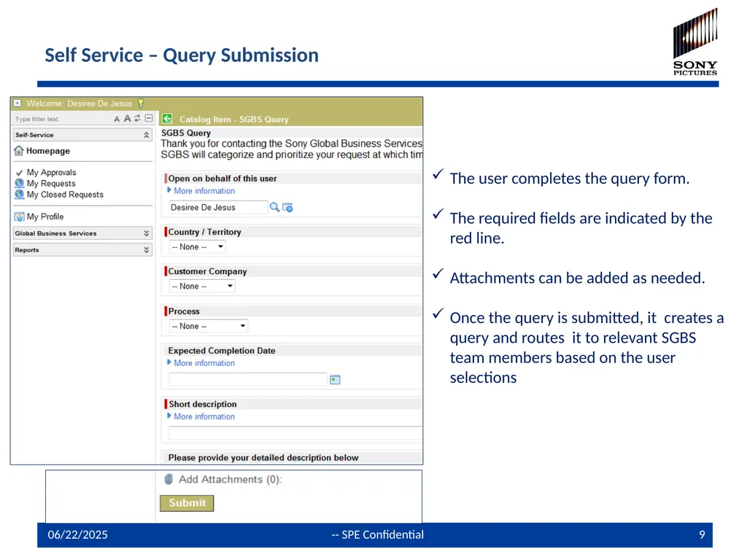Click the Submit button
The height and width of the screenshot is (560, 747).
click(x=187, y=503)
